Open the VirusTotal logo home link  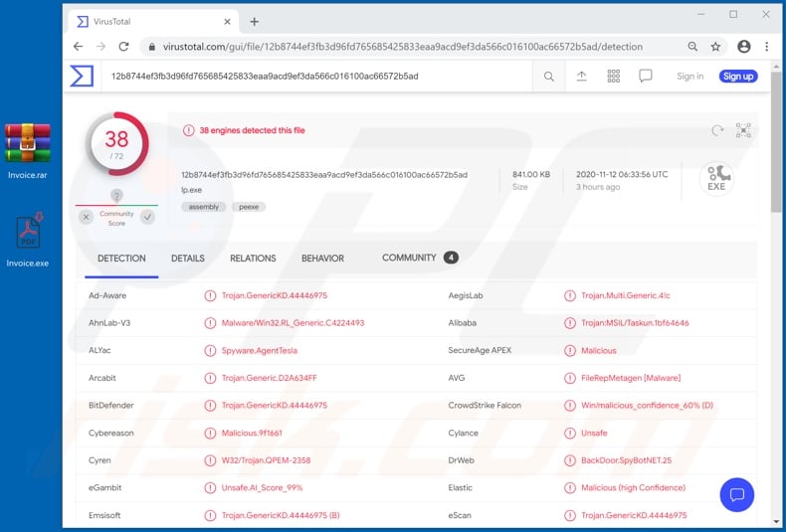coord(82,77)
